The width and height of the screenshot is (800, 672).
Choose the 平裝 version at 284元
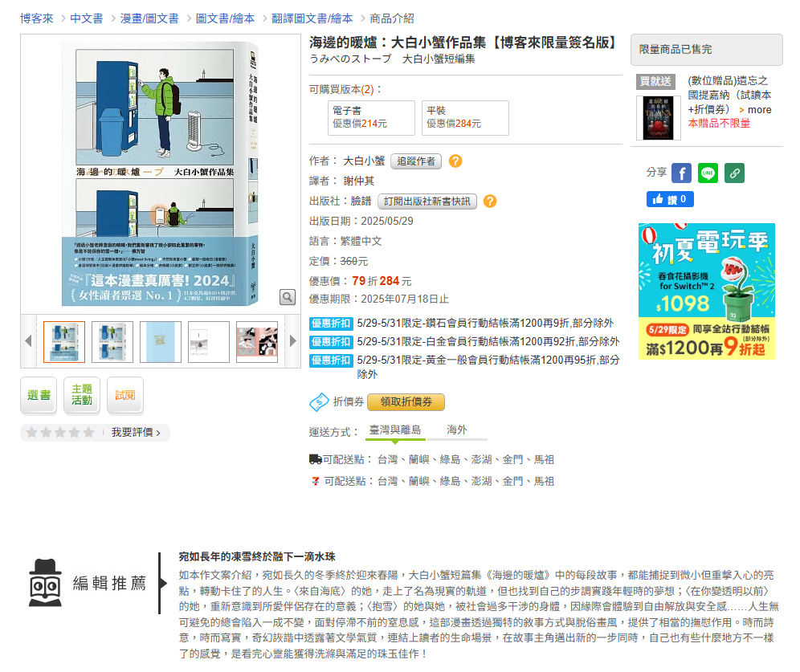(x=465, y=118)
